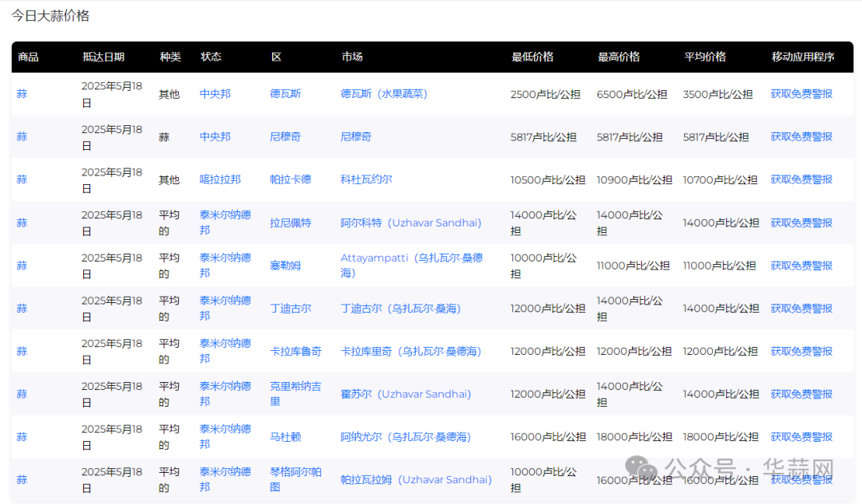
Task: Open the 丁迪古尔 (乌扎瓦尔·桑海) market link
Action: (x=400, y=309)
